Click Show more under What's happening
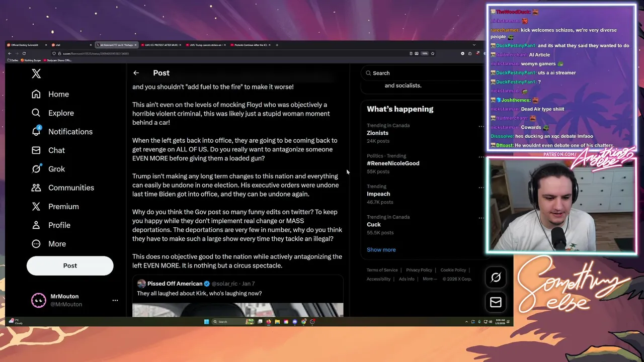Screen dimensions: 644x362 tap(381, 250)
